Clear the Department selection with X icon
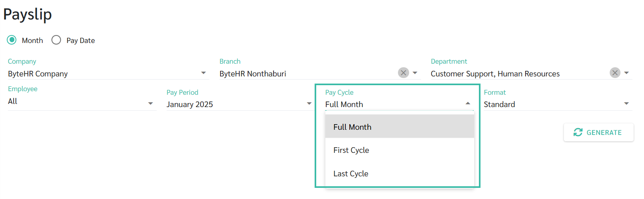 click(615, 73)
